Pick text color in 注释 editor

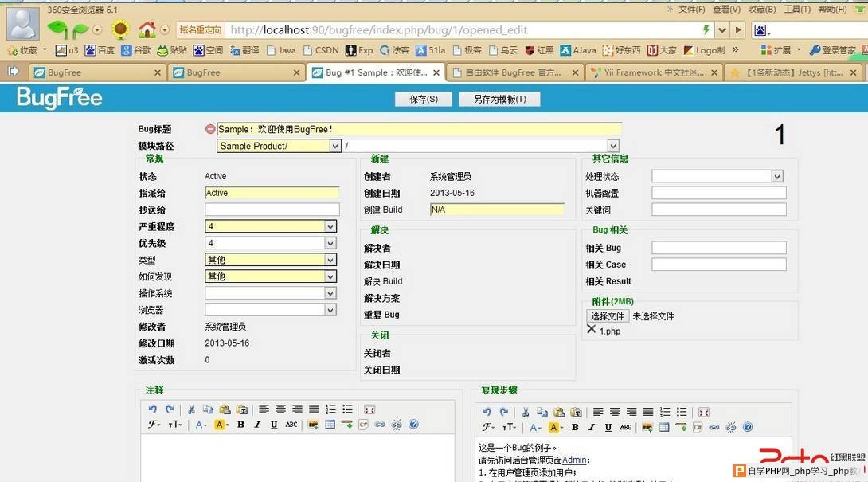[x=201, y=425]
